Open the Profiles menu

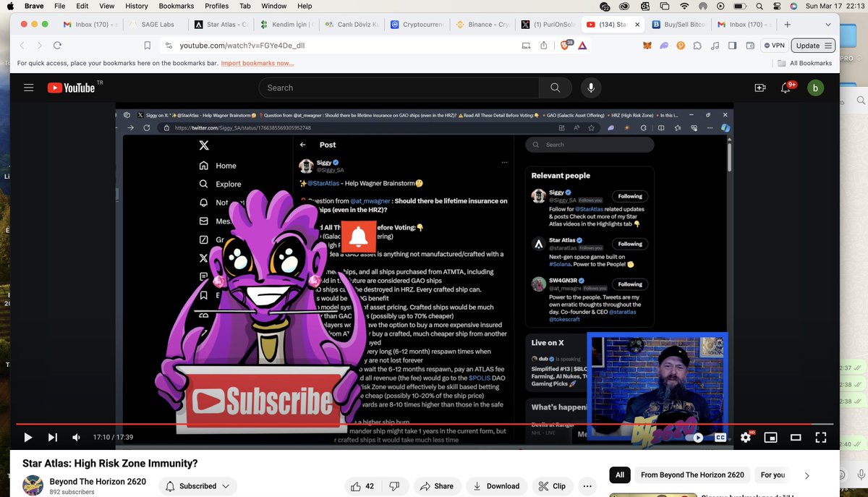pos(216,6)
